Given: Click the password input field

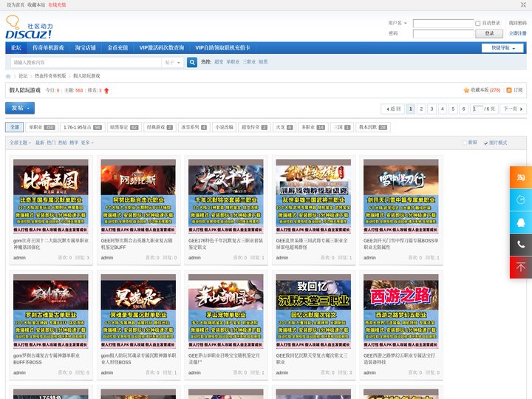Looking at the screenshot, I should [443, 33].
